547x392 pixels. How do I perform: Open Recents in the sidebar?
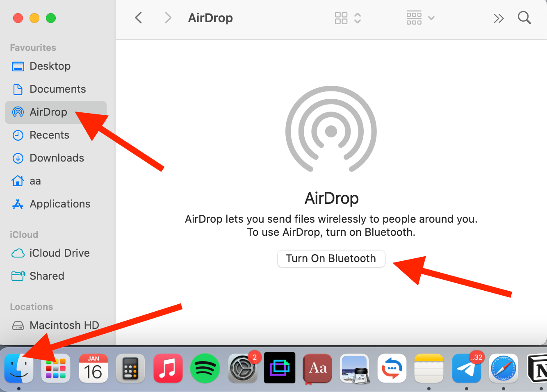56,135
